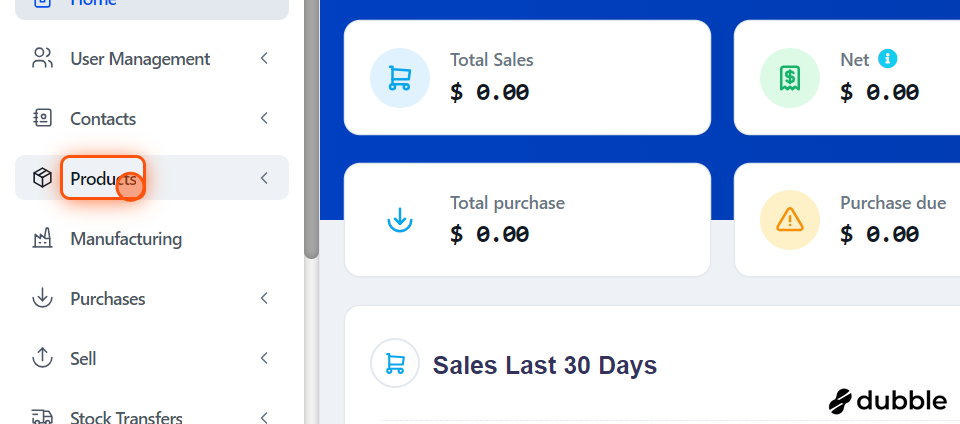Click the sidebar vertical scrollbar
Image resolution: width=960 pixels, height=424 pixels.
(312, 129)
